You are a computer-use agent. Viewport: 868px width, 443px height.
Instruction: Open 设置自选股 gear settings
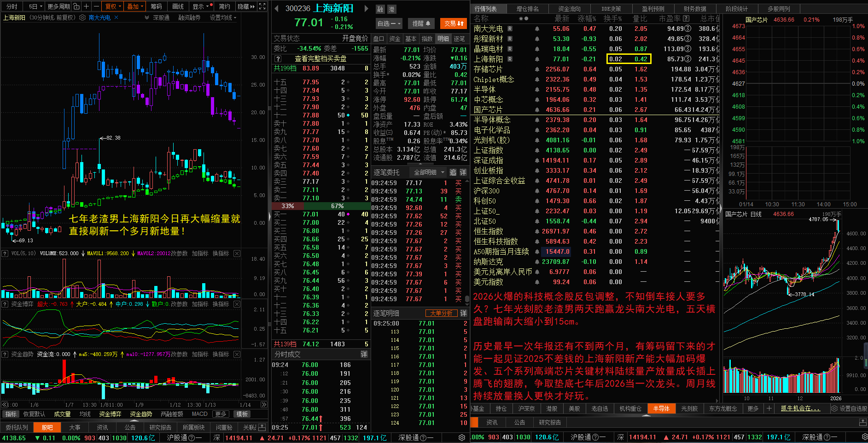coord(849,408)
